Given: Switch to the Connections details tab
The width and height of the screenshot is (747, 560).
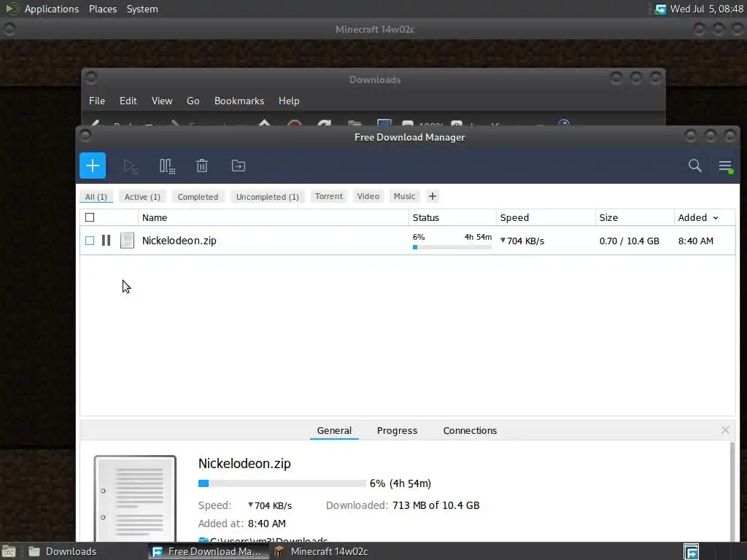Looking at the screenshot, I should [x=470, y=430].
